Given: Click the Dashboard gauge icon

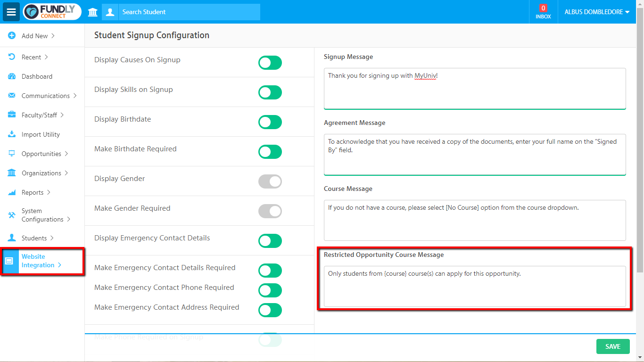Looking at the screenshot, I should tap(12, 76).
